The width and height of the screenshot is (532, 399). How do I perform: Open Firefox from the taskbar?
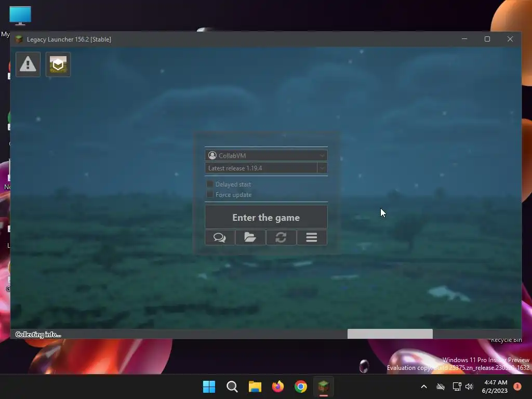coord(278,387)
